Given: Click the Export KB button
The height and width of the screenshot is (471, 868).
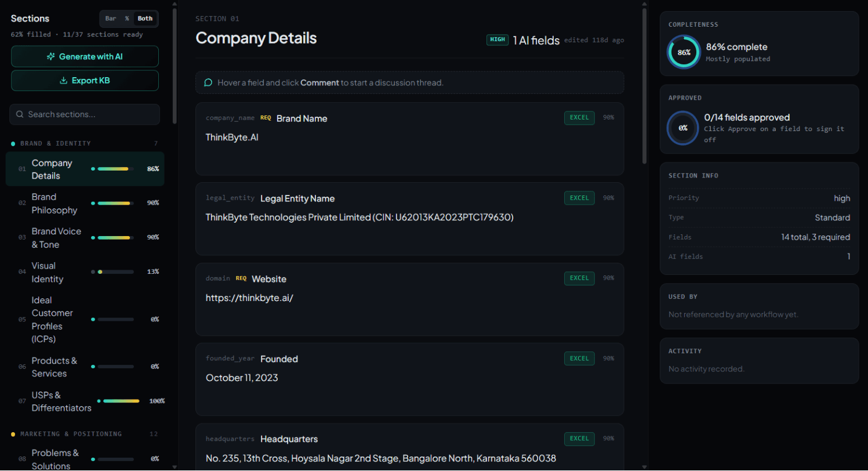Looking at the screenshot, I should pyautogui.click(x=85, y=81).
